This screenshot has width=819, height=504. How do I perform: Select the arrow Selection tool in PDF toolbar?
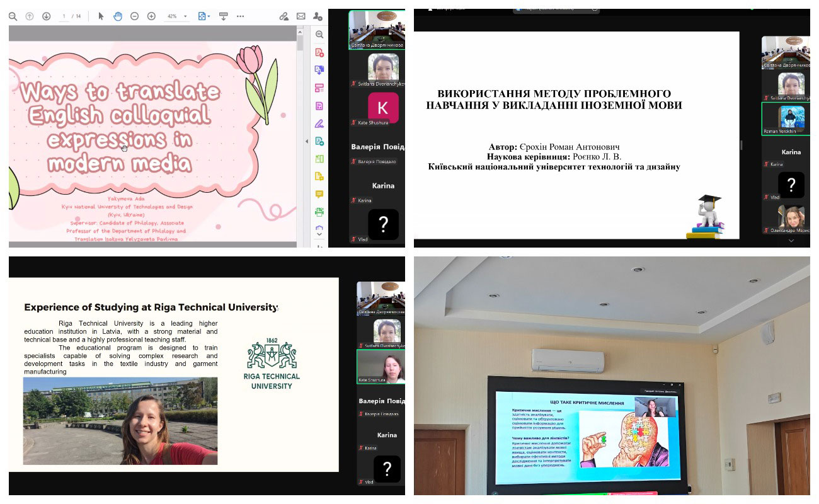point(101,16)
